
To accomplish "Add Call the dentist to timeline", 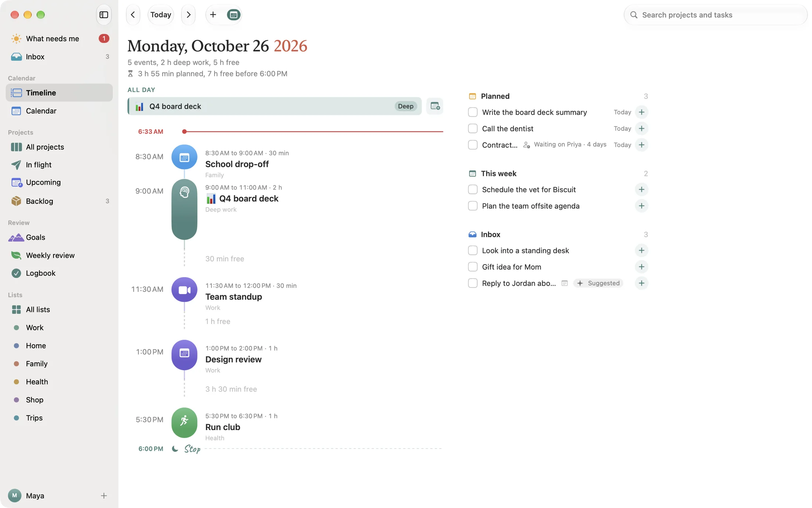I will [641, 129].
